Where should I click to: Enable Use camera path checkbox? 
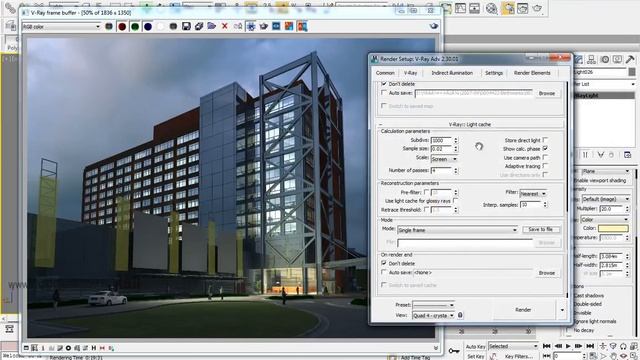click(x=545, y=157)
